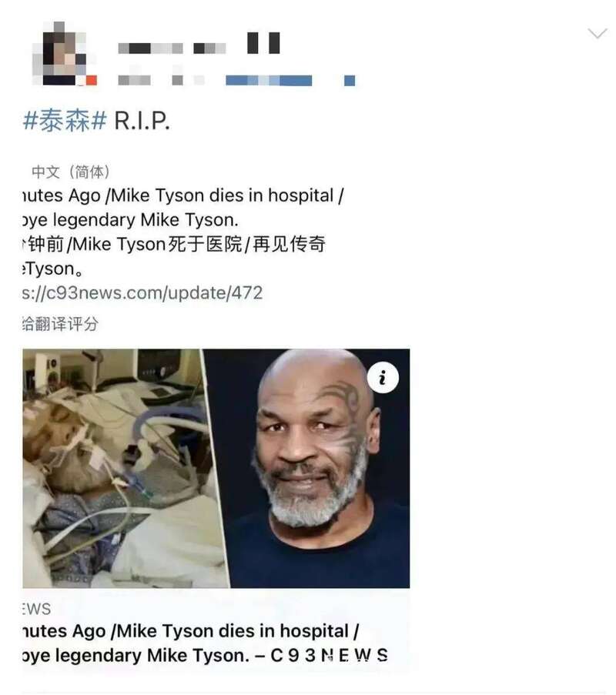Click the small blue square ending source line
Image resolution: width=616 pixels, height=695 pixels.
[x=350, y=81]
